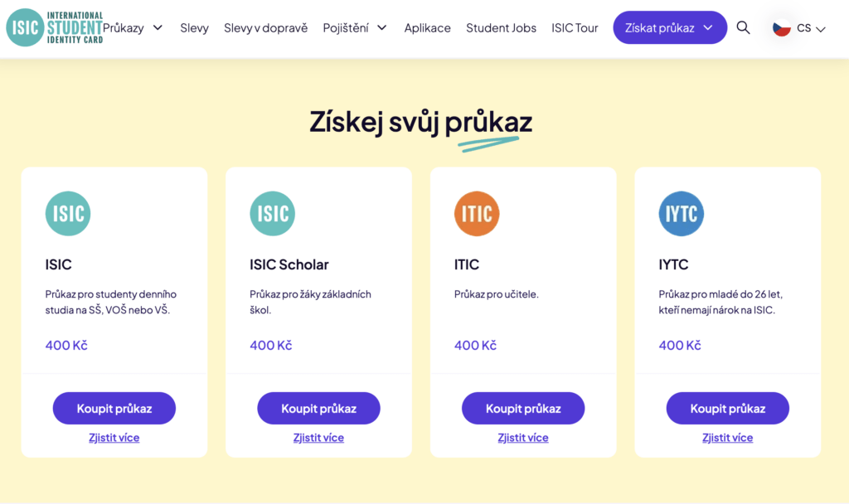This screenshot has width=849, height=504.
Task: Click Zjistit více under ISIC Scholar
Action: [318, 438]
